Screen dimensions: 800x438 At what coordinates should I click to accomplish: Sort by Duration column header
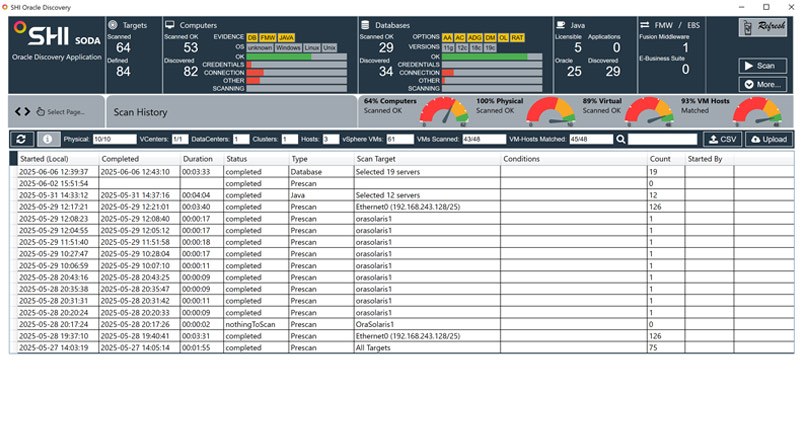coord(202,159)
